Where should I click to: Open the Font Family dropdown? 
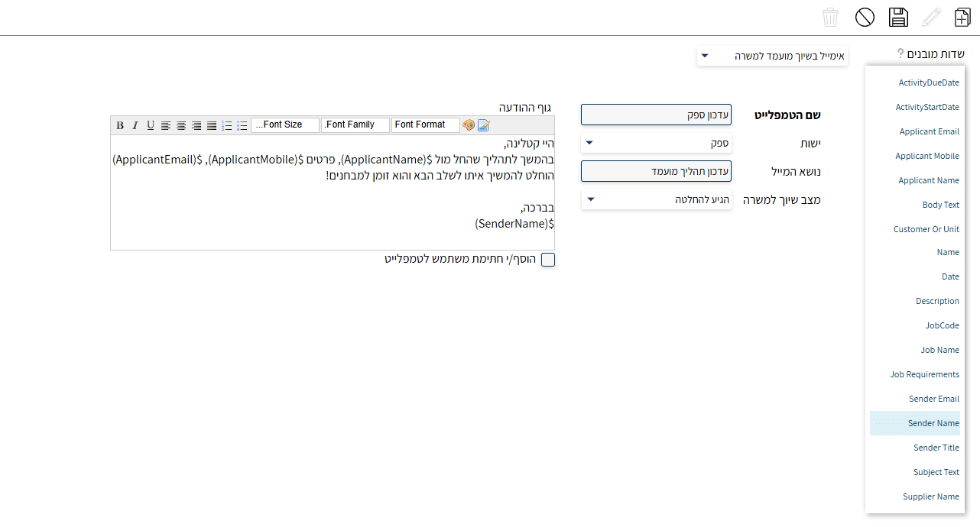coord(355,125)
